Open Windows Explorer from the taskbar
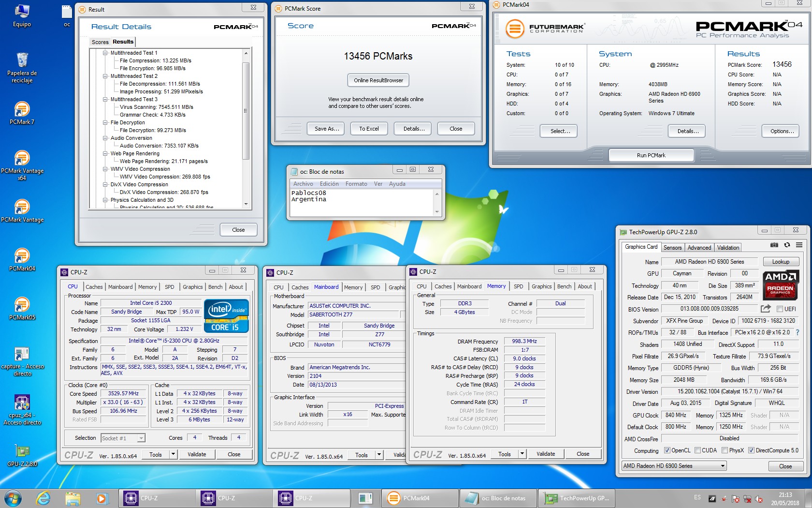The height and width of the screenshot is (508, 812). click(72, 498)
